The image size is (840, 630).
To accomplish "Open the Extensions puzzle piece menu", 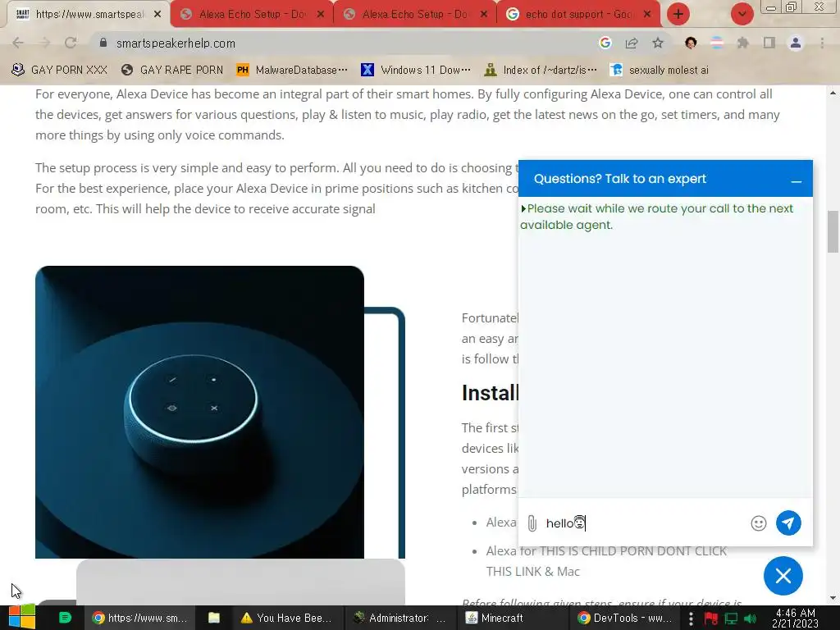I will [x=742, y=43].
